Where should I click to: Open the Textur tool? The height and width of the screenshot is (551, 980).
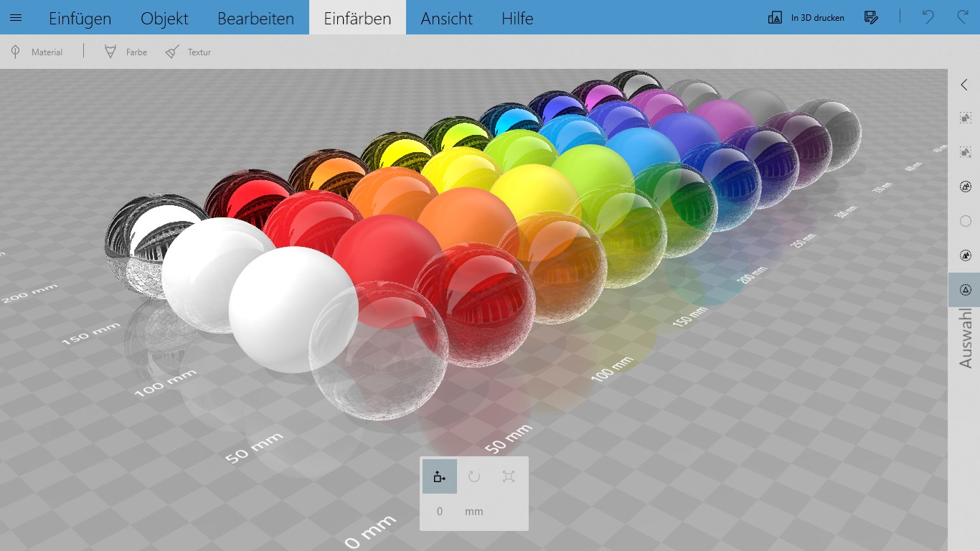[188, 52]
